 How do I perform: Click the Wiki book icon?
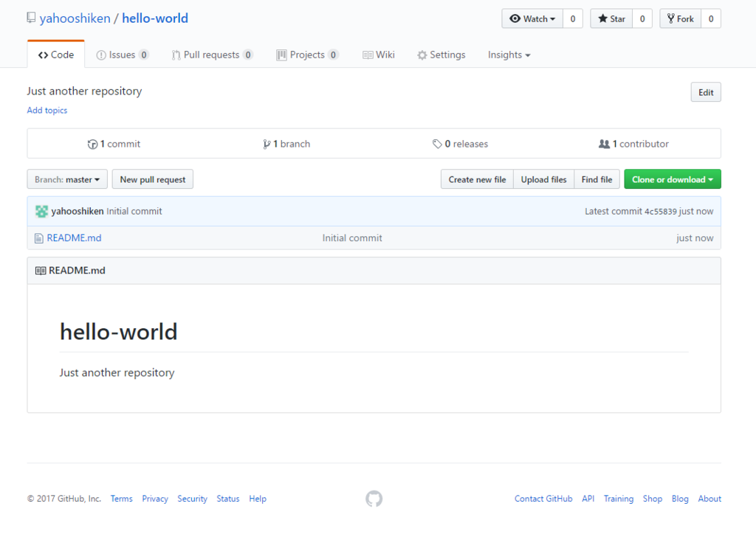pos(368,55)
